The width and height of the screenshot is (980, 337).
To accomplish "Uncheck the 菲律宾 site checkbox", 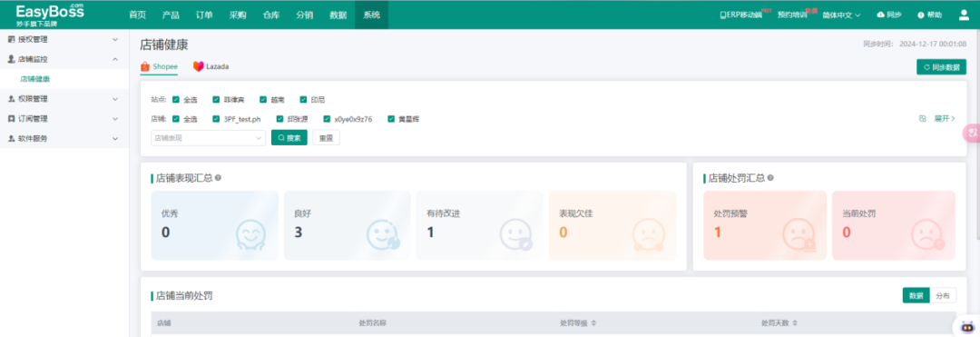I will click(x=216, y=99).
